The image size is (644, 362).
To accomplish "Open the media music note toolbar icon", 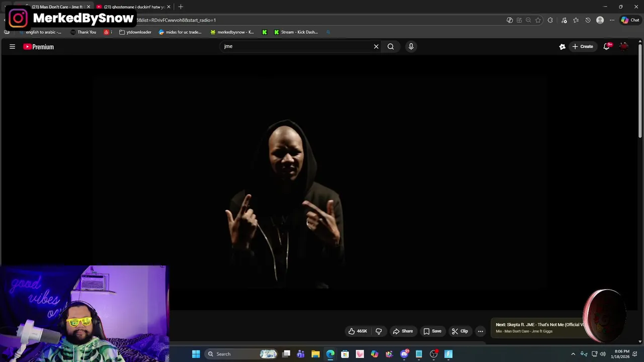I will [x=564, y=20].
